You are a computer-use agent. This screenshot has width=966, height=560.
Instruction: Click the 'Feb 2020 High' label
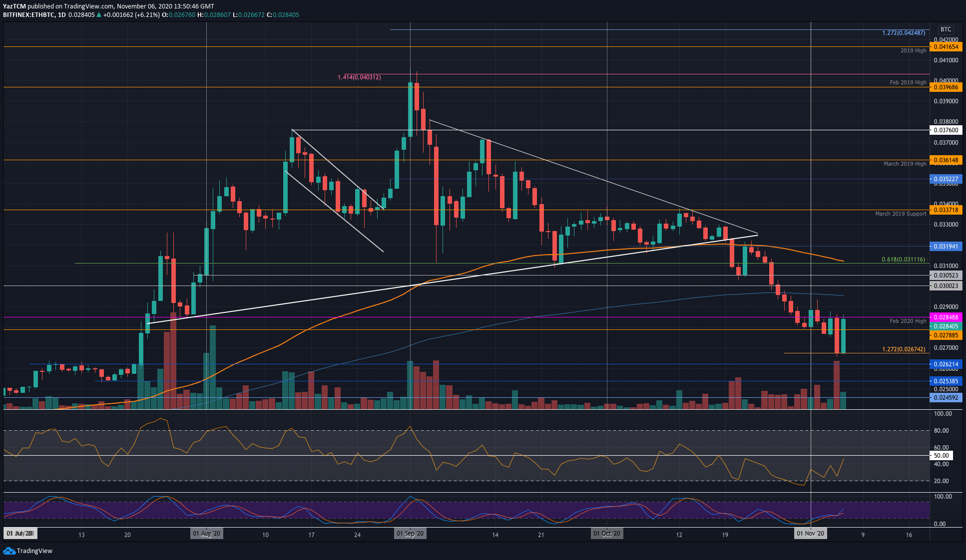(x=908, y=321)
